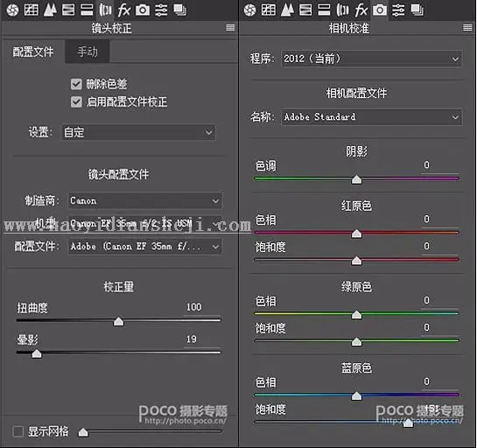The width and height of the screenshot is (477, 448).
Task: Expand the 程序 dropdown showing 2012 (当前)
Action: click(371, 59)
